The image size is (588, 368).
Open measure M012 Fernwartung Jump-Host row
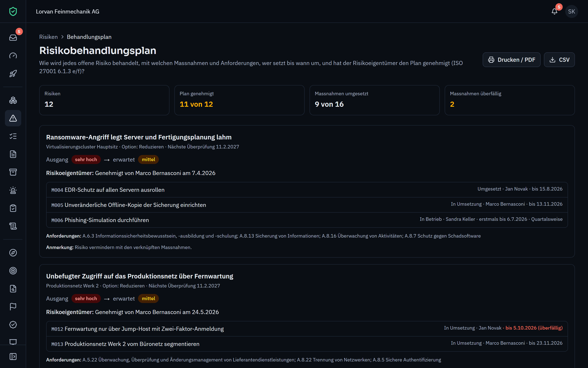click(307, 329)
